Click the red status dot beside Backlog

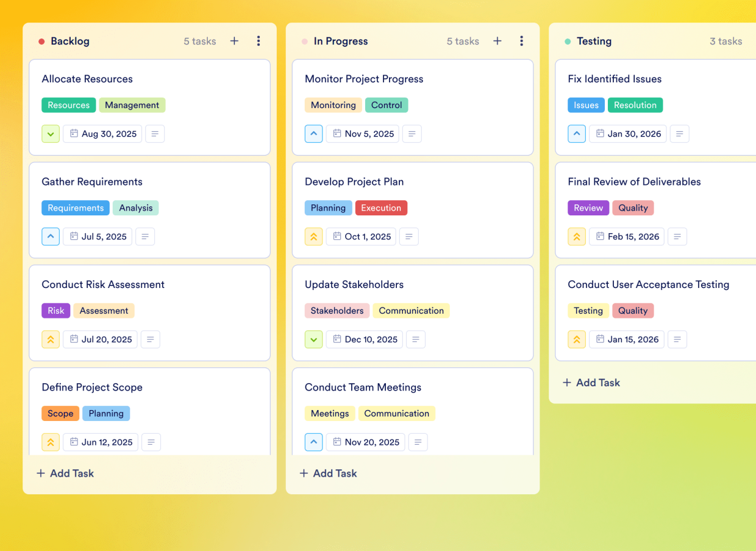click(x=41, y=41)
